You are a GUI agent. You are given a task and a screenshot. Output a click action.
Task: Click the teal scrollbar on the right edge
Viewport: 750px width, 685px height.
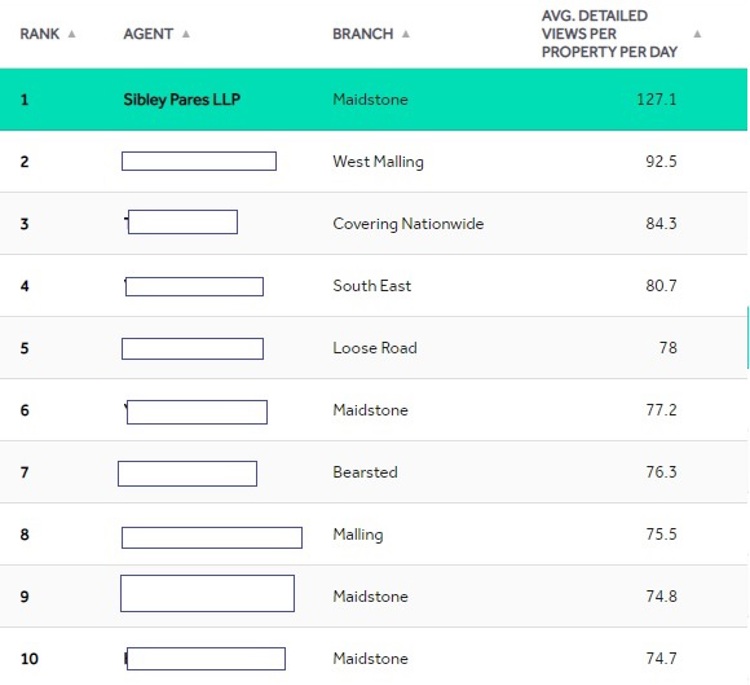point(747,337)
